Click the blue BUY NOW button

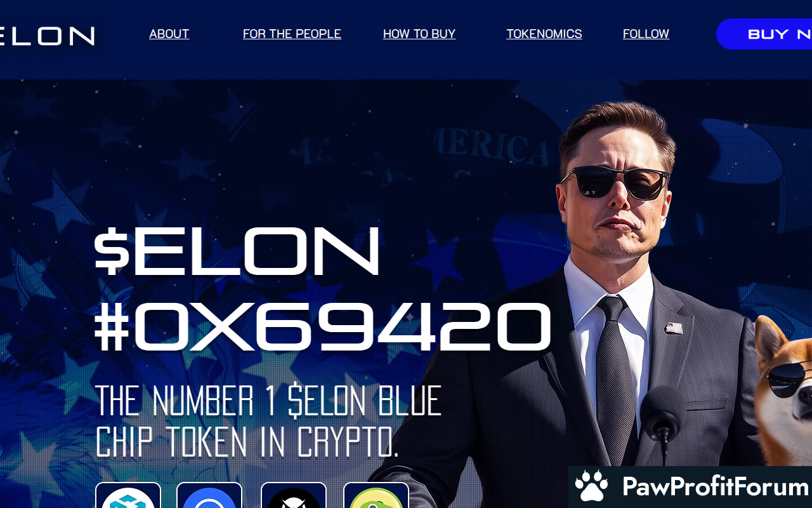coord(764,34)
